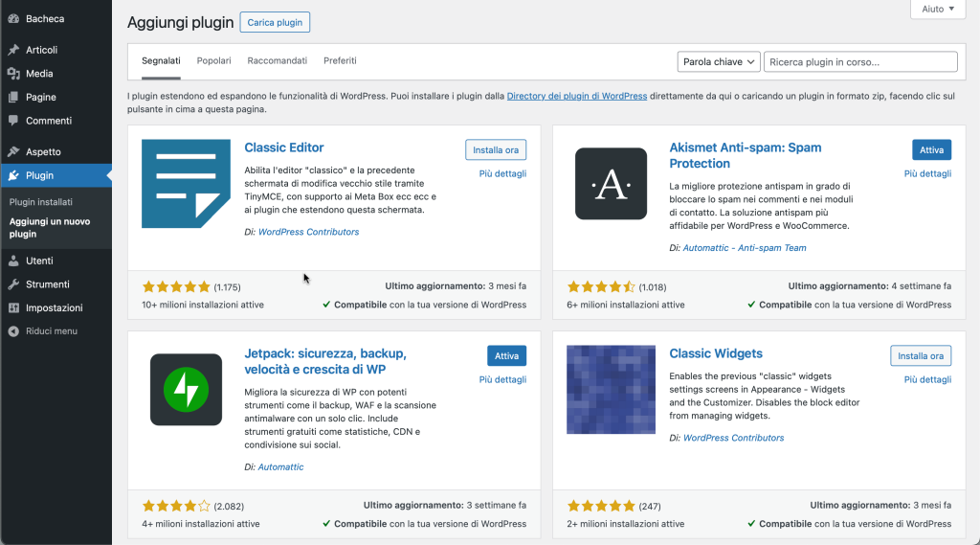
Task: Click the Jetpack plugin logo
Action: pyautogui.click(x=186, y=389)
